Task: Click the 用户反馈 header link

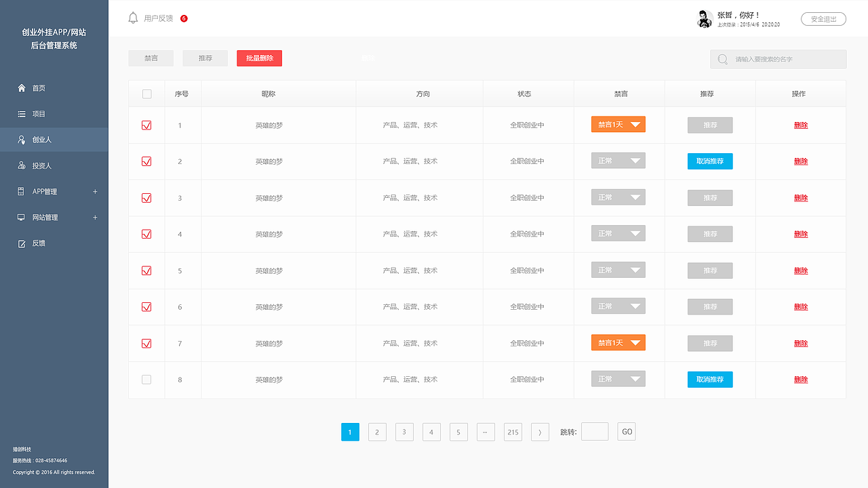Action: pos(159,18)
